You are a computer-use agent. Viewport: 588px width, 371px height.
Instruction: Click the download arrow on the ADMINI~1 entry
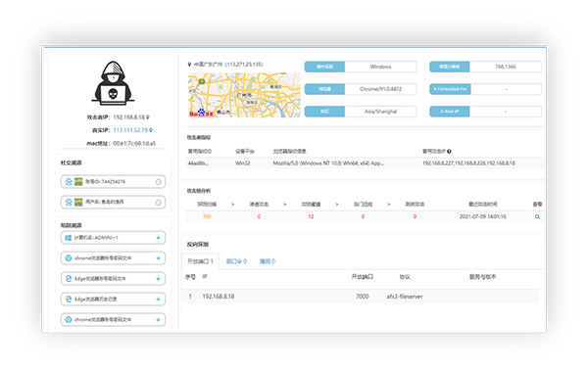point(158,238)
